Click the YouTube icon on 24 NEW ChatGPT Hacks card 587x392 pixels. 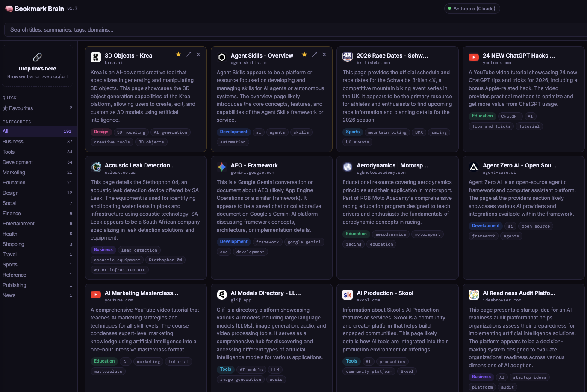474,56
